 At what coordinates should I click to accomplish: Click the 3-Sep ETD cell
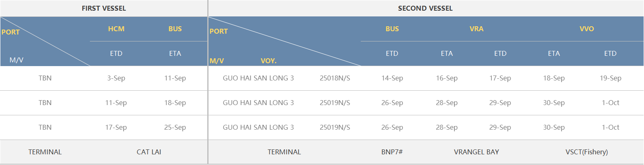tap(116, 78)
